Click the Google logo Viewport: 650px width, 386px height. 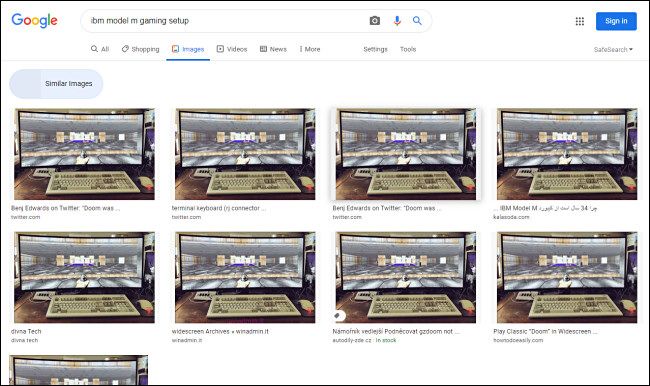tap(34, 20)
